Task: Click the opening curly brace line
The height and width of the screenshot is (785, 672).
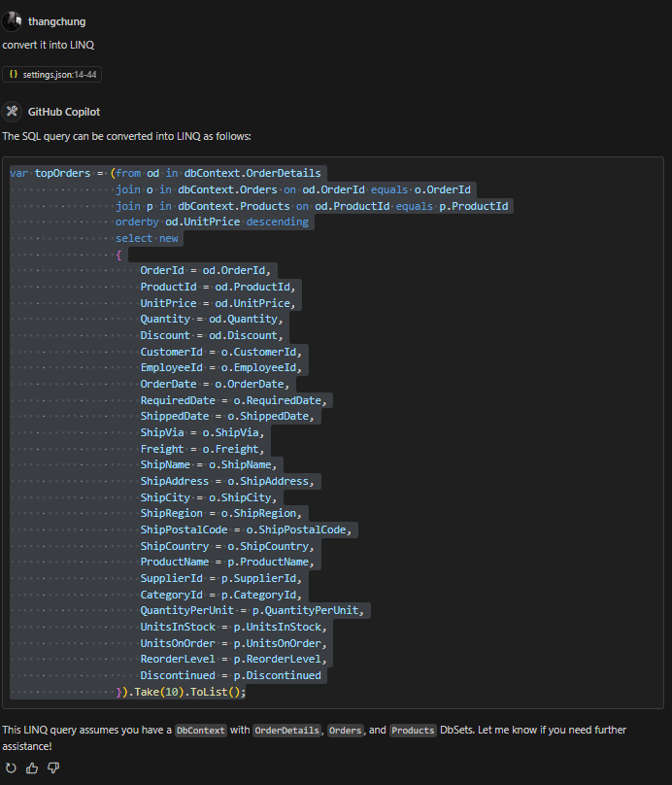Action: [118, 255]
